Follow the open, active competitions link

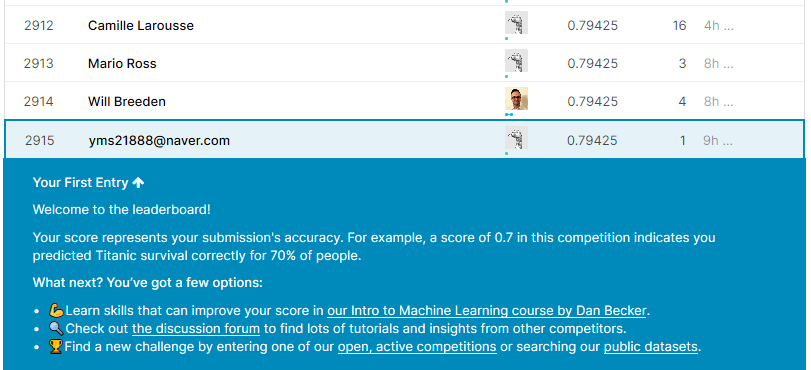417,347
